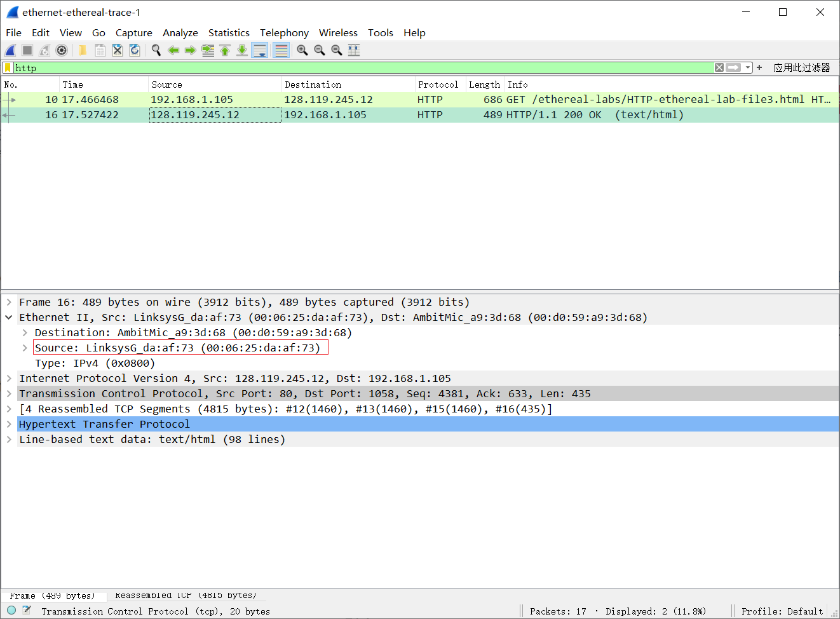Click the filter bookmark icon
The image size is (840, 619).
8,67
